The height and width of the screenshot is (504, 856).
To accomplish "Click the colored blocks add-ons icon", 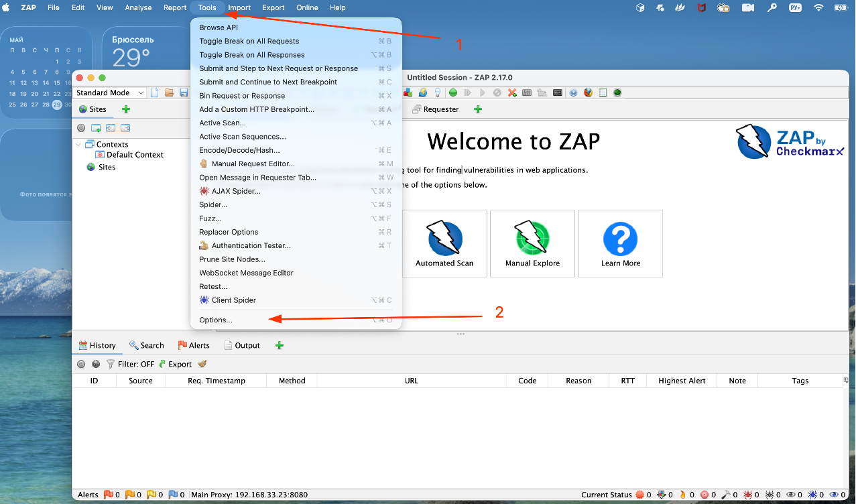I will pos(409,92).
